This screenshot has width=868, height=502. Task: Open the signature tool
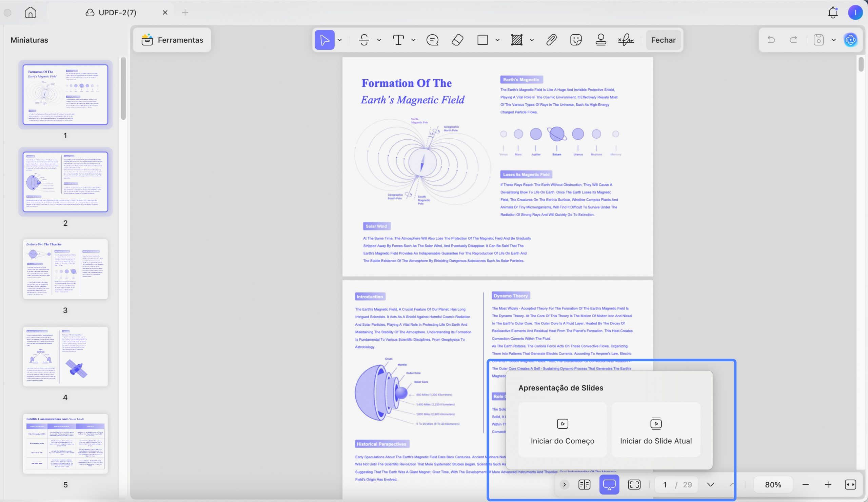click(626, 40)
